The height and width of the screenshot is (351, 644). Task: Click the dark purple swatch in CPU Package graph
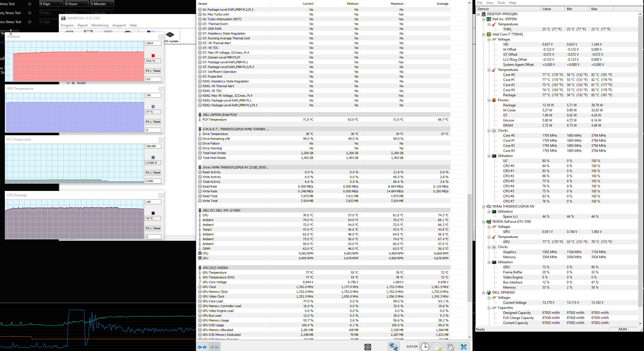pos(153,213)
